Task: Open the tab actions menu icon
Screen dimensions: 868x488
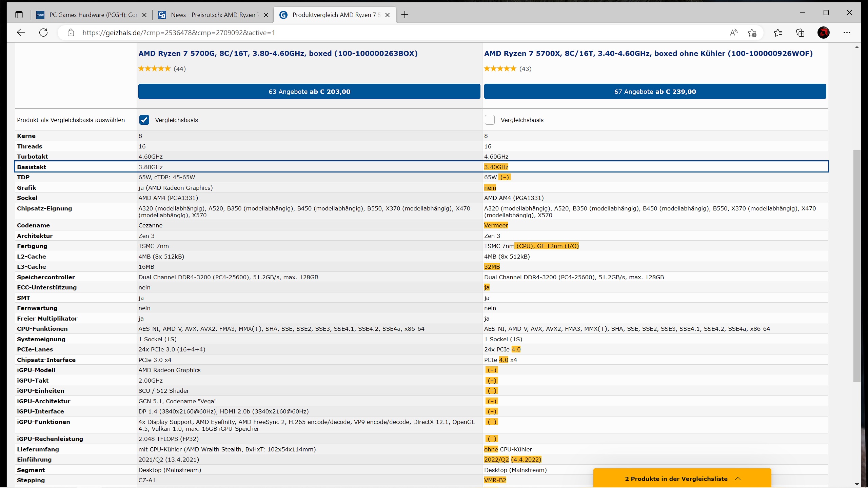Action: 19,15
